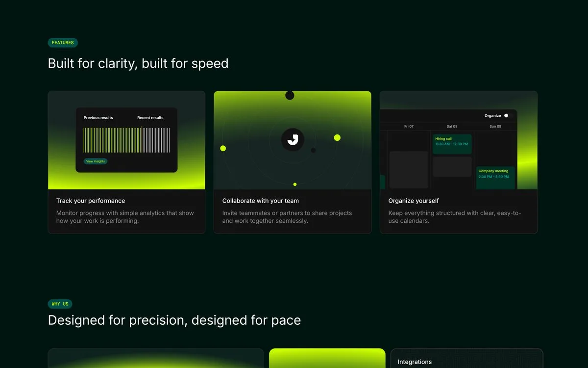Click the View insights button
588x368 pixels.
(96, 161)
